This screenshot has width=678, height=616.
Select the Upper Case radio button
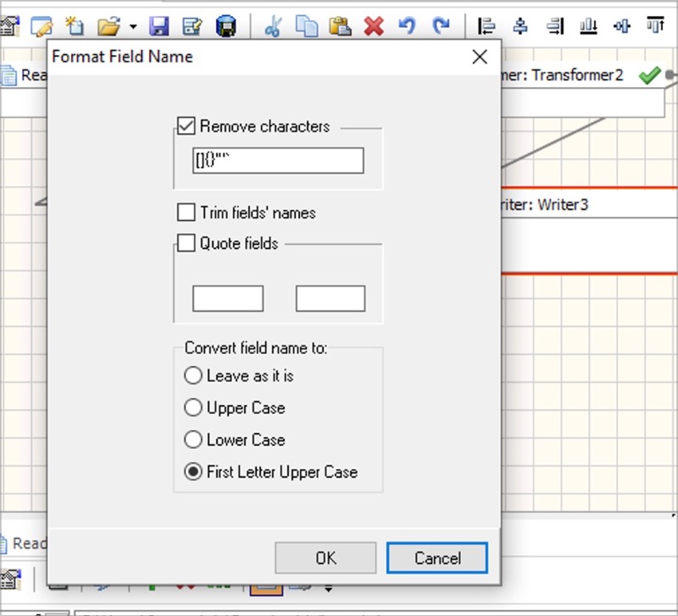[193, 408]
